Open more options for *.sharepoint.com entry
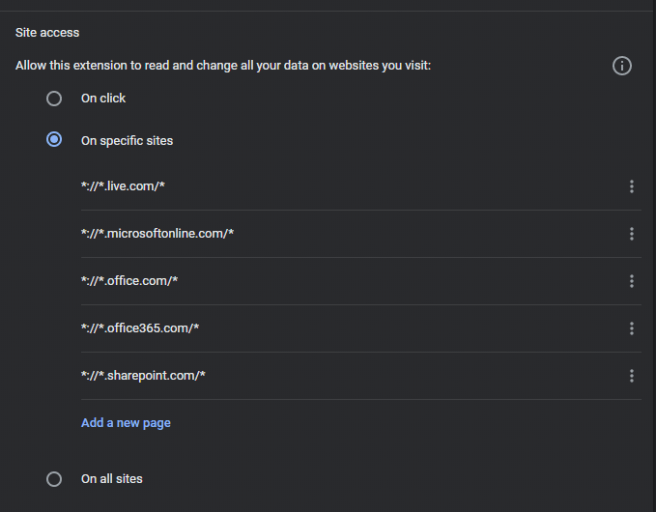 pos(631,376)
